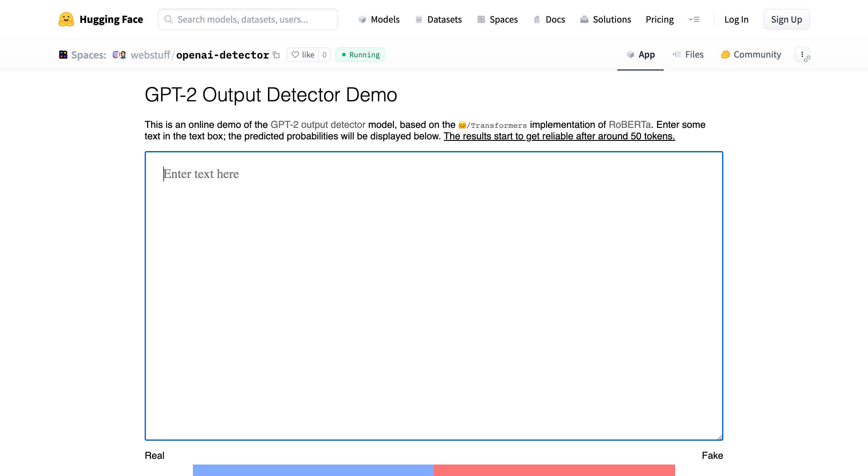Click the like count 0
The image size is (868, 476).
point(324,55)
